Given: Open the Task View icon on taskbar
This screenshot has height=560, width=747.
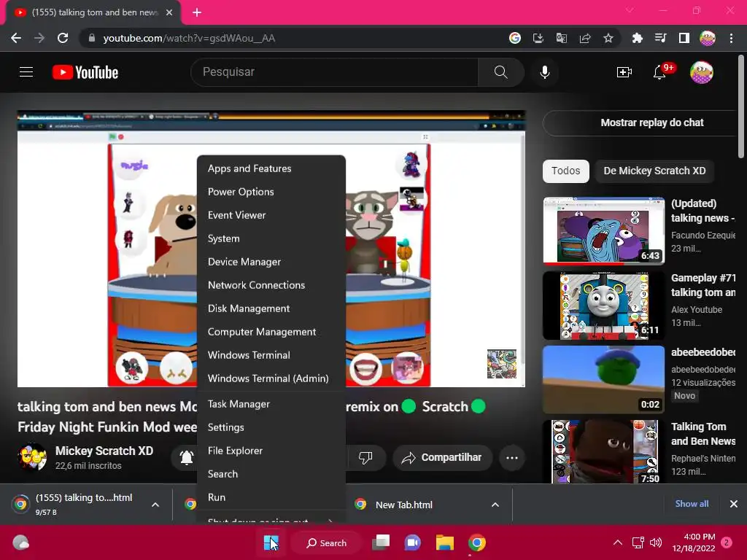Looking at the screenshot, I should click(381, 542).
